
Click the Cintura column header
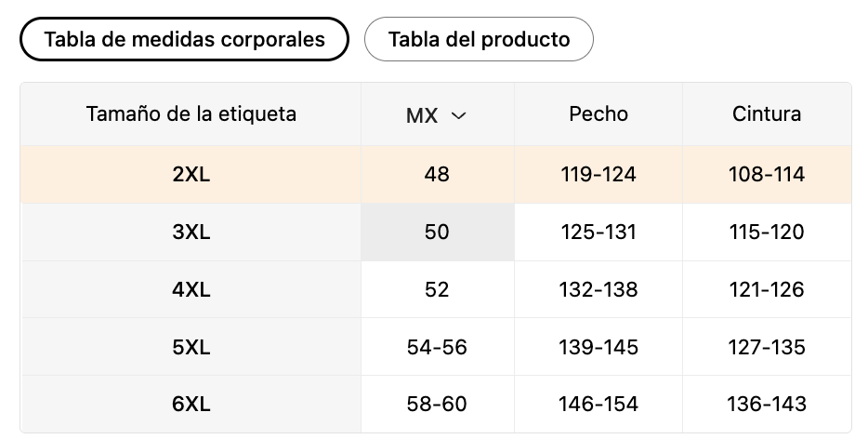pyautogui.click(x=767, y=114)
